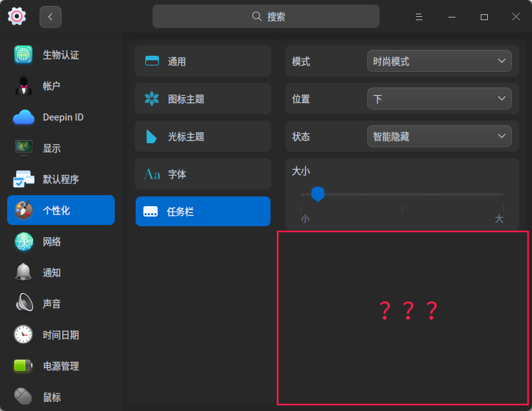Click the 显示 monitor icon
Image resolution: width=532 pixels, height=411 pixels.
click(23, 148)
